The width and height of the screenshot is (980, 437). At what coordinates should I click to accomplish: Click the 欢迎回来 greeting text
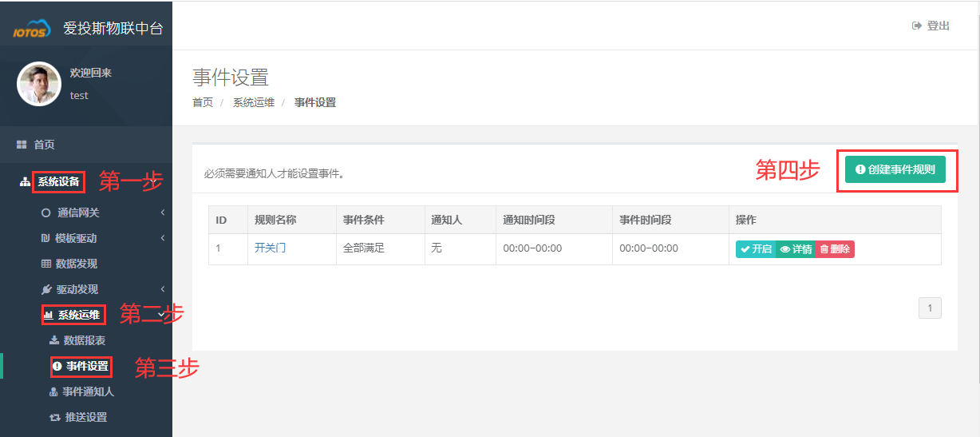(91, 73)
